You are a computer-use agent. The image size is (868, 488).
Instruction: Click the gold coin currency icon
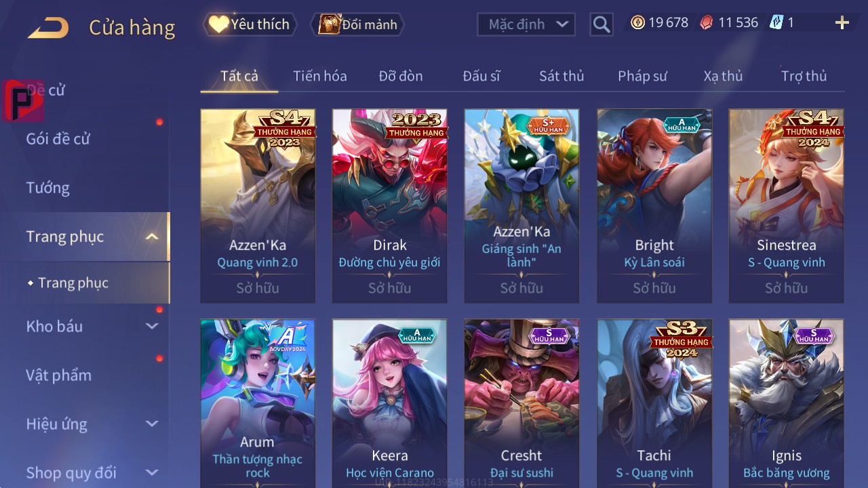tap(637, 22)
